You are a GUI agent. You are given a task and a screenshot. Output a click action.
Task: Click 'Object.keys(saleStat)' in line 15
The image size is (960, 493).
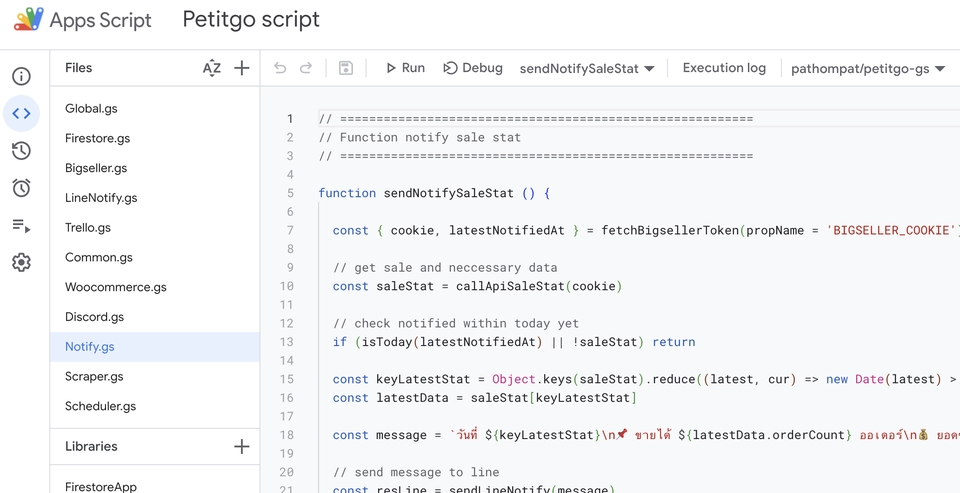coord(567,379)
